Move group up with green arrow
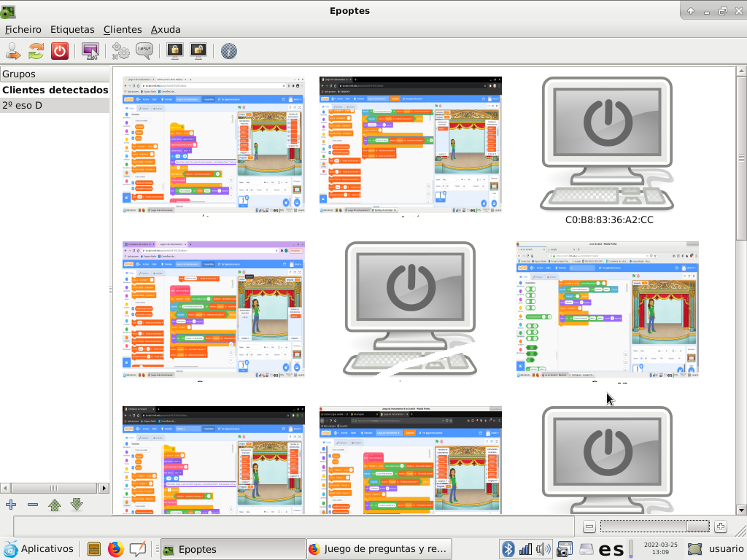Image resolution: width=747 pixels, height=560 pixels. tap(55, 505)
